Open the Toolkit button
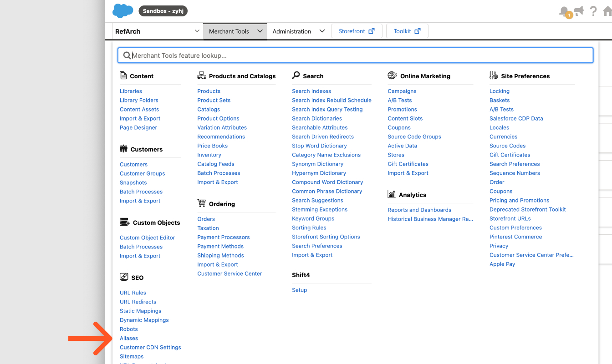612x364 pixels. click(x=407, y=31)
